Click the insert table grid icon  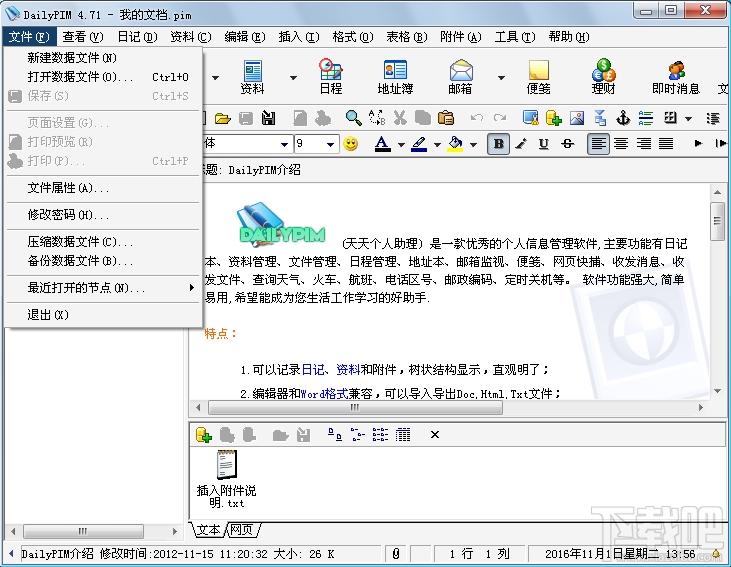coord(670,118)
